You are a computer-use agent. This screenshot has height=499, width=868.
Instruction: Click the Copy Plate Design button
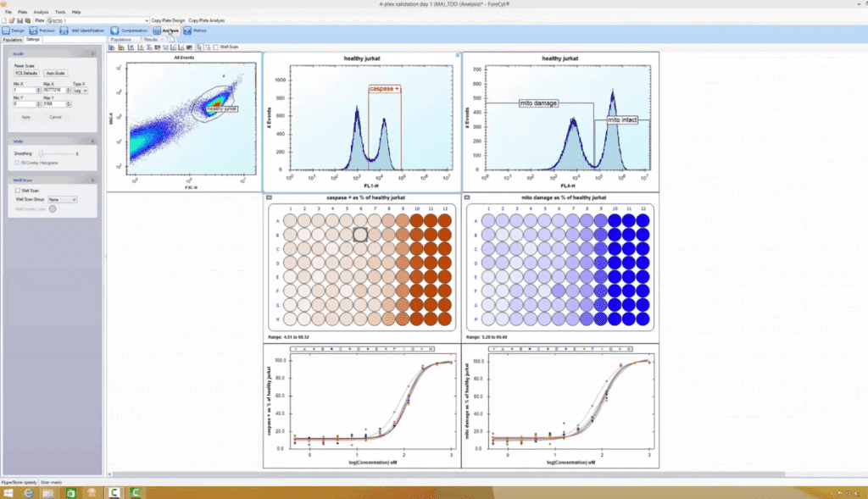(169, 20)
